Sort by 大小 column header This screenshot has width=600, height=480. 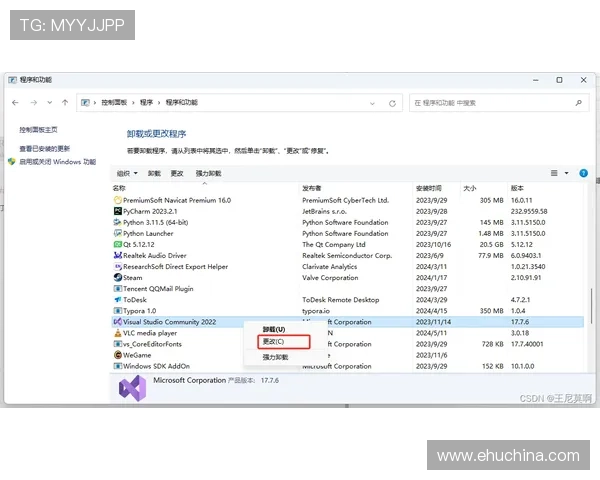pyautogui.click(x=470, y=188)
